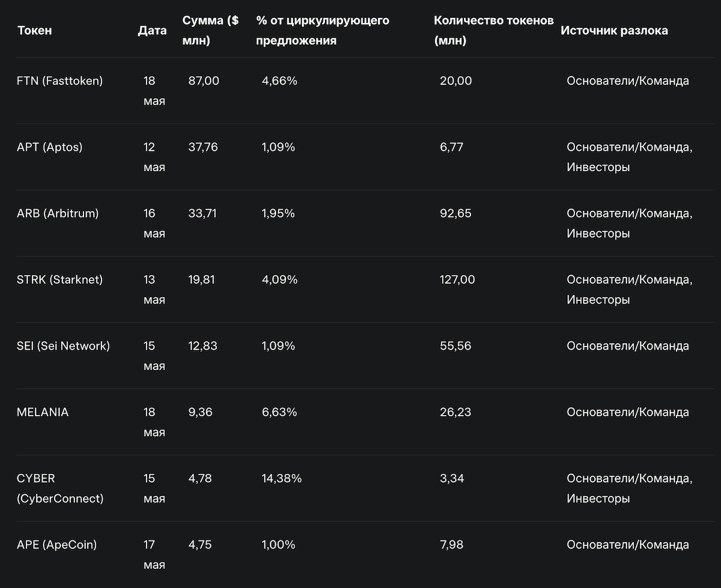The image size is (721, 588).
Task: Select the percentage "4,66%"
Action: tap(279, 81)
